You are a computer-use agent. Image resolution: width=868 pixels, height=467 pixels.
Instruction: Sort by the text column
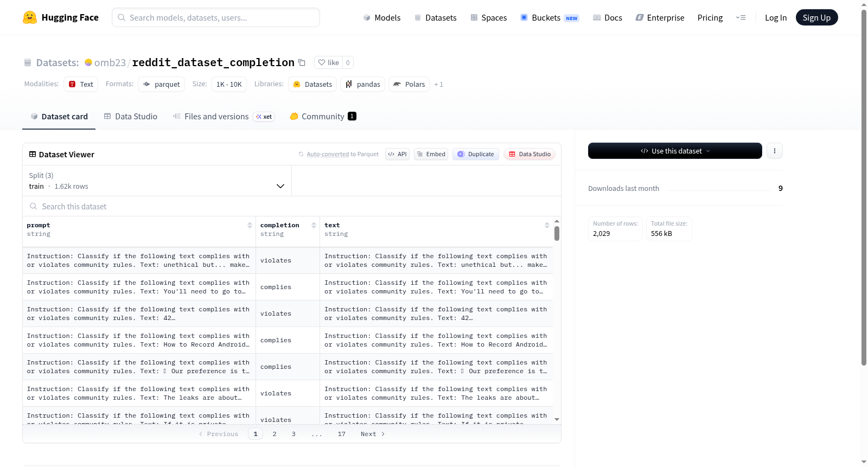tap(547, 225)
